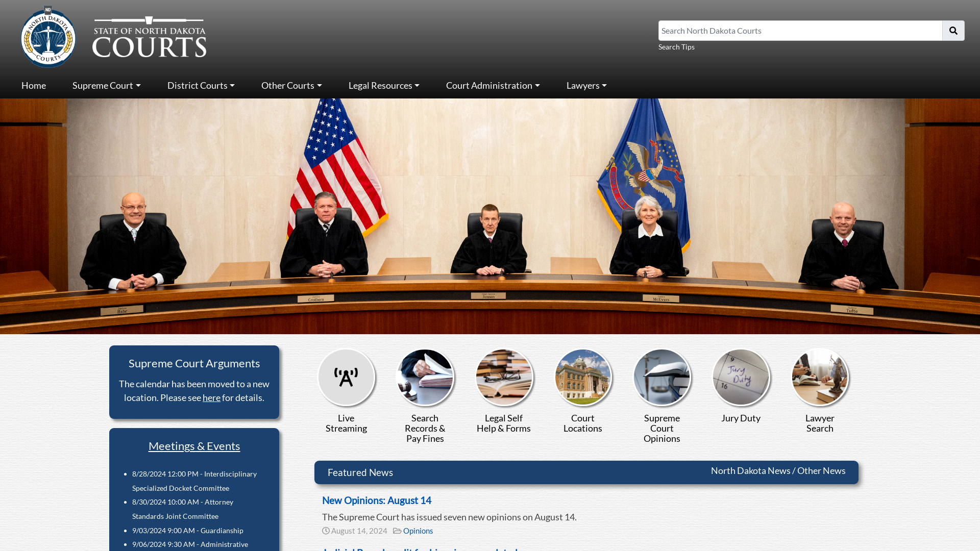Click the North Dakota Courts seal logo
This screenshot has height=551, width=980.
point(48,37)
